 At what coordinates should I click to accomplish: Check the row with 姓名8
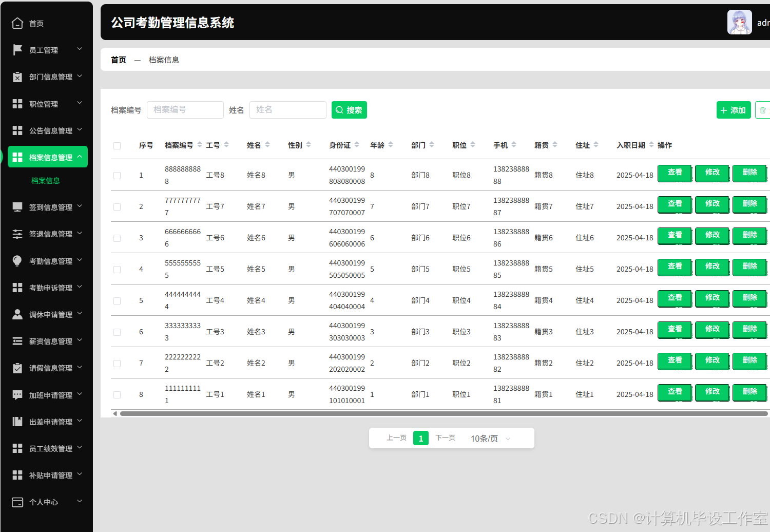[117, 175]
